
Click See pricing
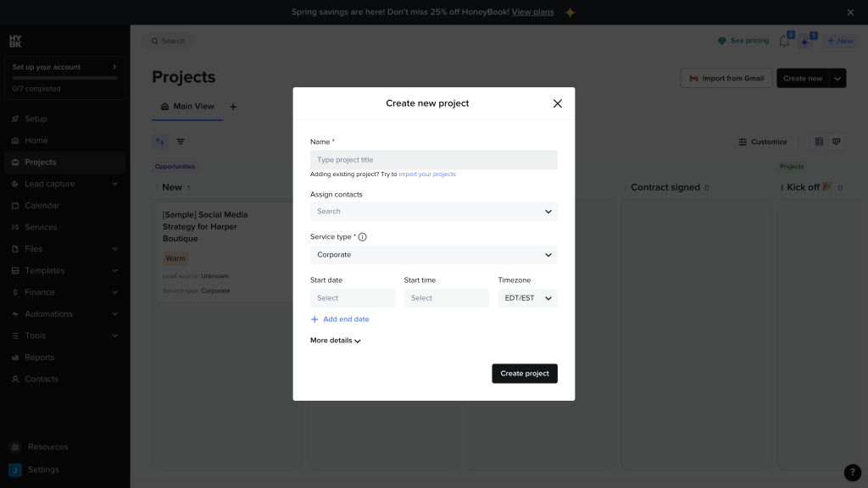[743, 41]
